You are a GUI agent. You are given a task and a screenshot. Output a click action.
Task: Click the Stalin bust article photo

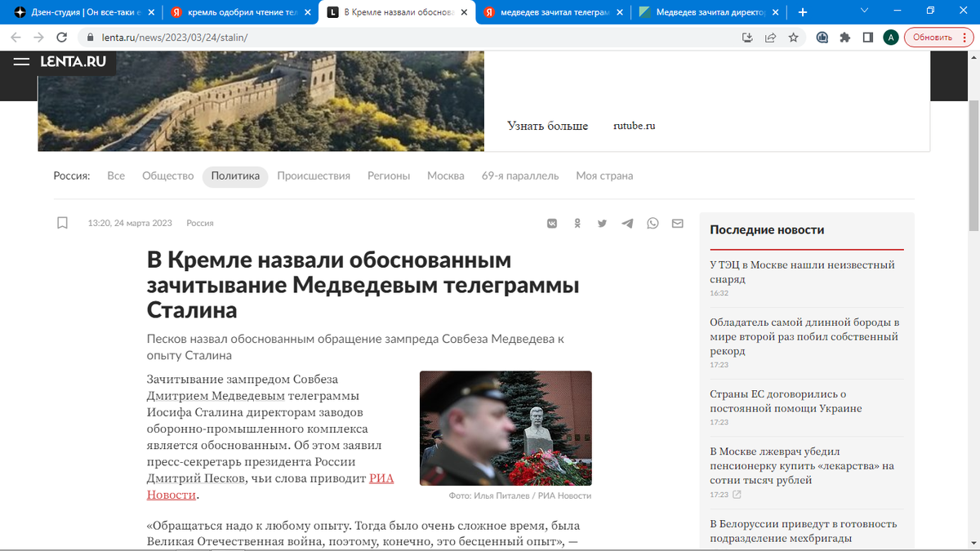click(506, 429)
